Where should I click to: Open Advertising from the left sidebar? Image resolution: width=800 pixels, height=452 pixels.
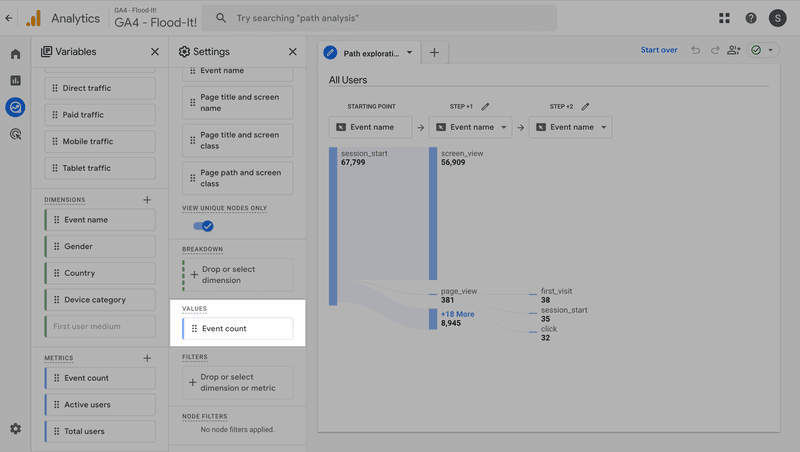click(x=15, y=133)
